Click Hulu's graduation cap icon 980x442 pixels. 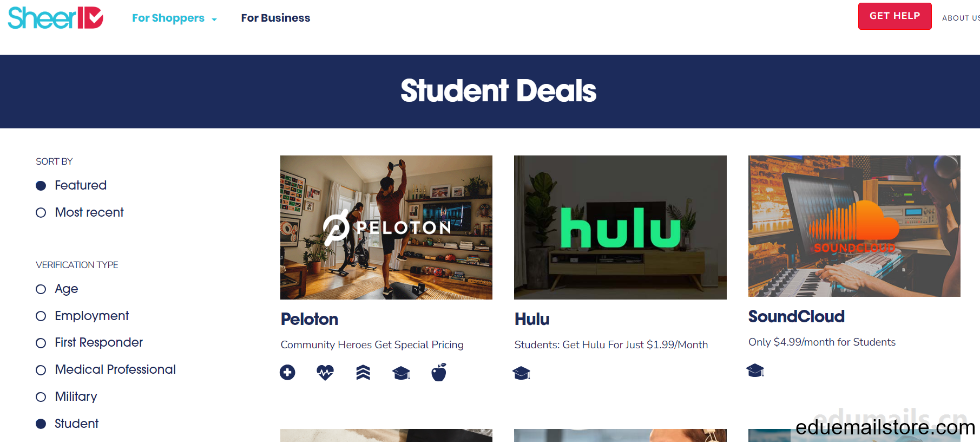tap(521, 373)
